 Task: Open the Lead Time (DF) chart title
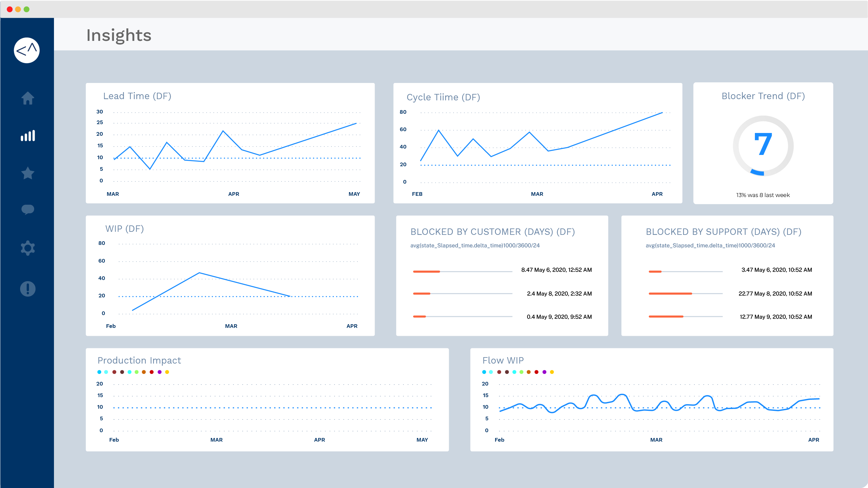pyautogui.click(x=137, y=96)
